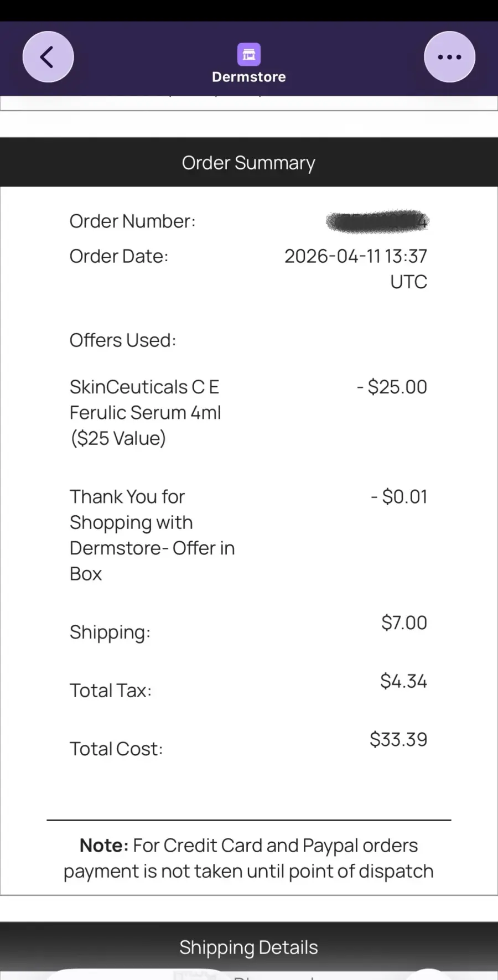Select the Order Summary header bar
Viewport: 498px width, 980px height.
click(x=249, y=163)
